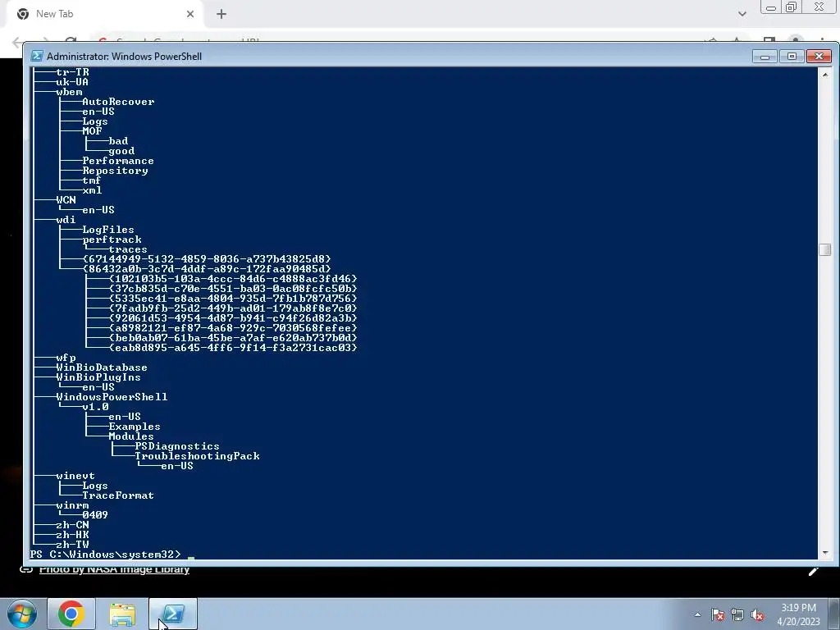Open Google Chrome from the taskbar

click(71, 614)
